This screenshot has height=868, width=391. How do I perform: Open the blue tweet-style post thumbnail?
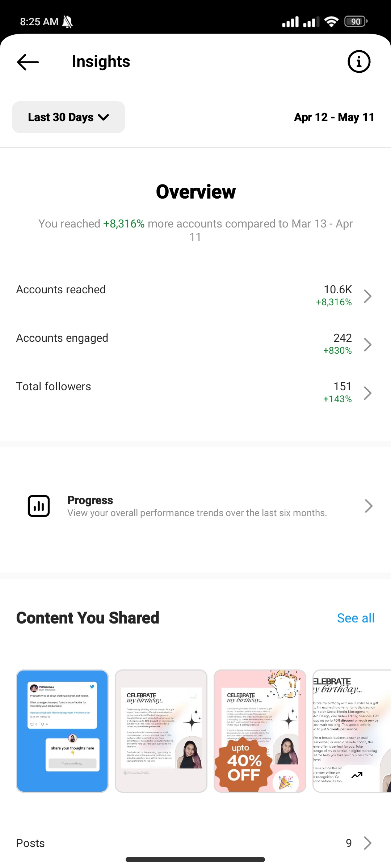pos(62,731)
